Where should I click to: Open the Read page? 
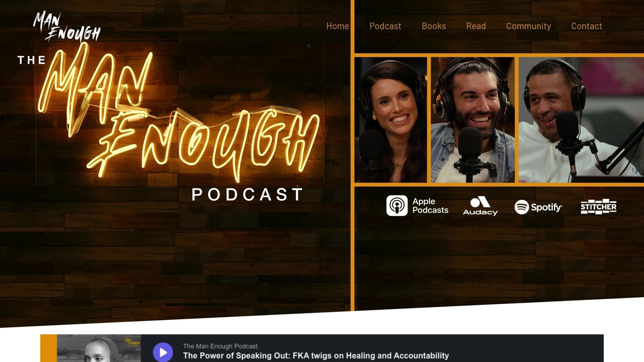476,26
